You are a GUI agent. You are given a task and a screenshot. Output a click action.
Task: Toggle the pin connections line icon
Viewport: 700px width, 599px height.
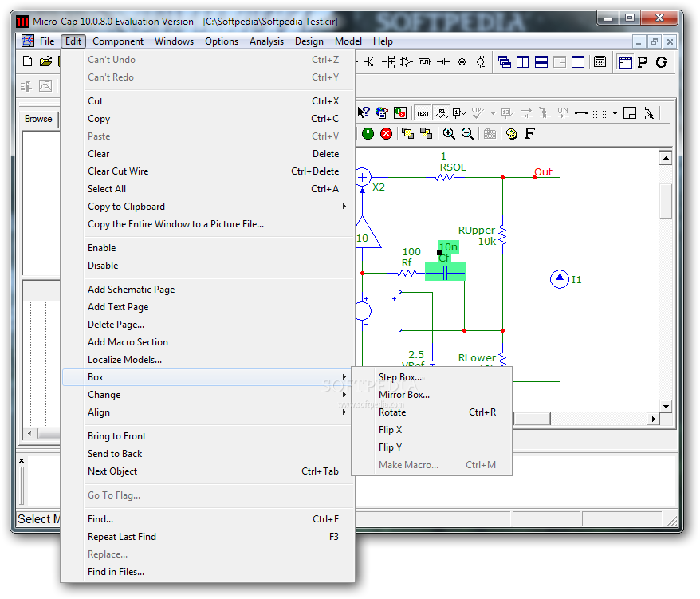[x=580, y=113]
